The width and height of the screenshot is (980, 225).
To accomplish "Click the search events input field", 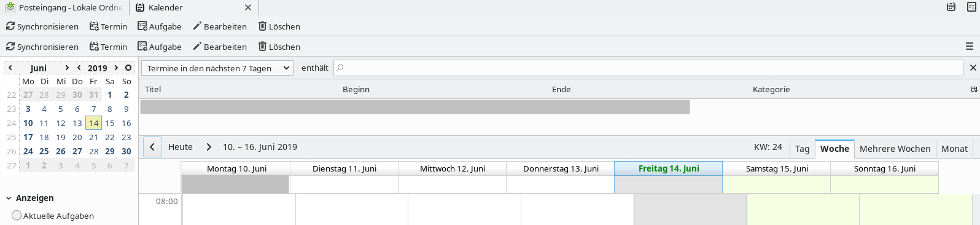I will tap(648, 68).
